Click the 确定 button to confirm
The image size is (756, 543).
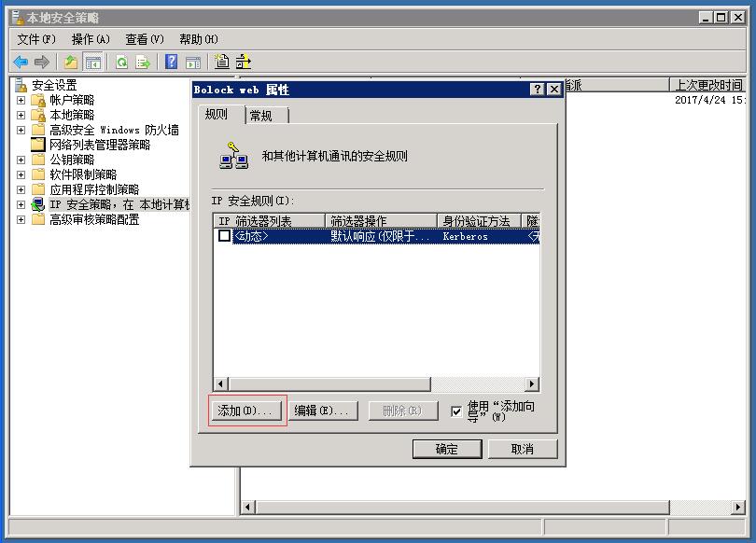coord(447,449)
